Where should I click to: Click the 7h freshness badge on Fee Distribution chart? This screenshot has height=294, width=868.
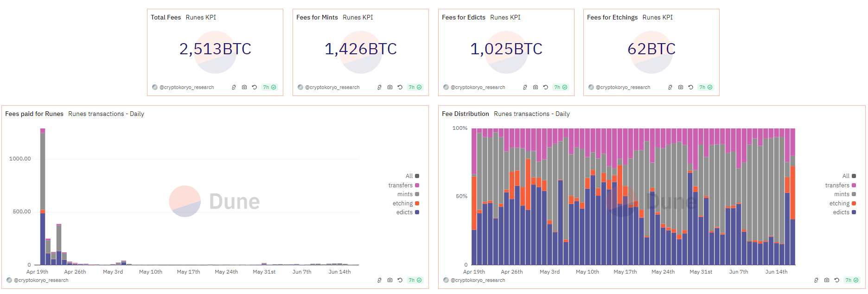tap(852, 280)
